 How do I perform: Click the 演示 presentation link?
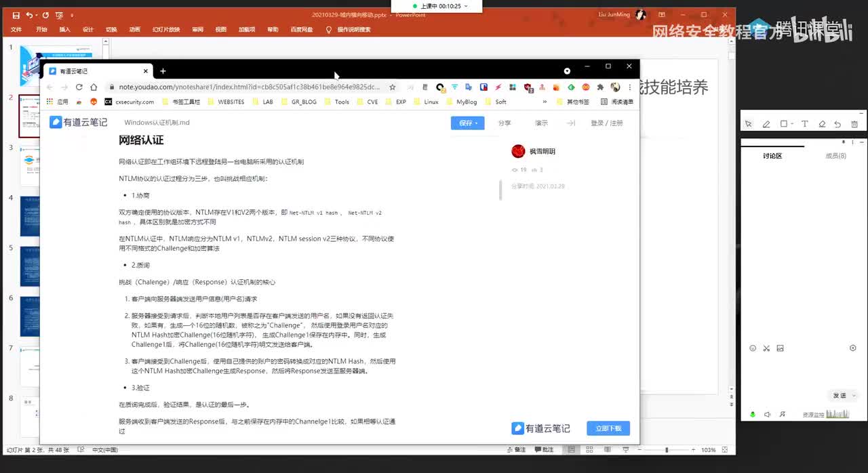click(x=541, y=123)
